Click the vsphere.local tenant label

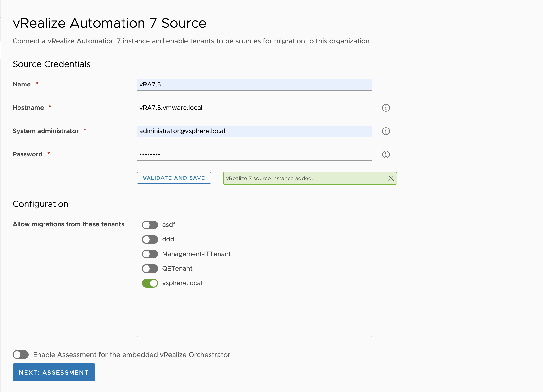coord(182,283)
